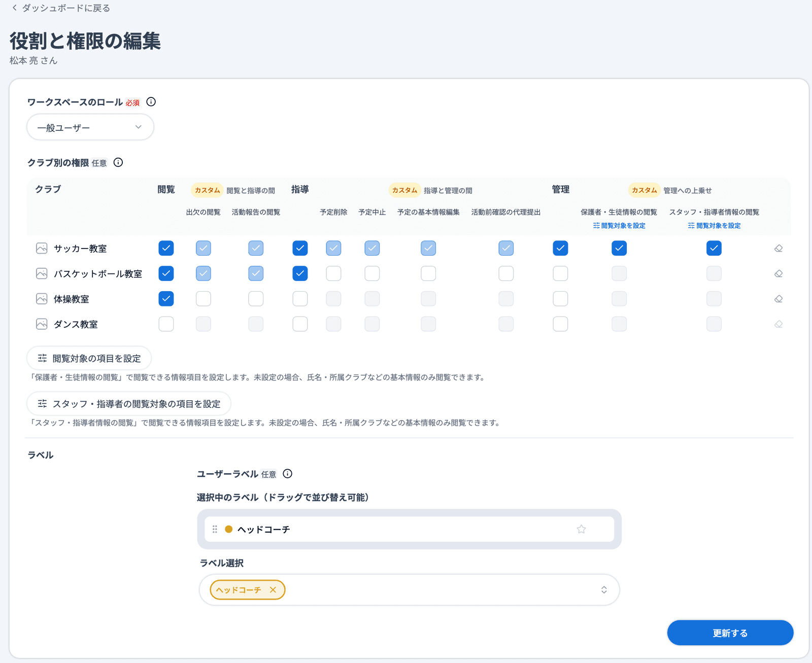Click the image icon of サッカー教室

tap(42, 249)
